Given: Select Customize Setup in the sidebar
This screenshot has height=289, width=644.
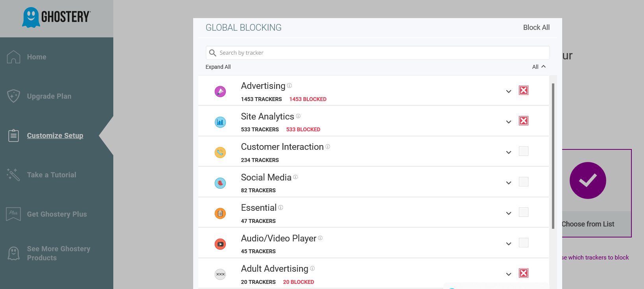Looking at the screenshot, I should (55, 136).
